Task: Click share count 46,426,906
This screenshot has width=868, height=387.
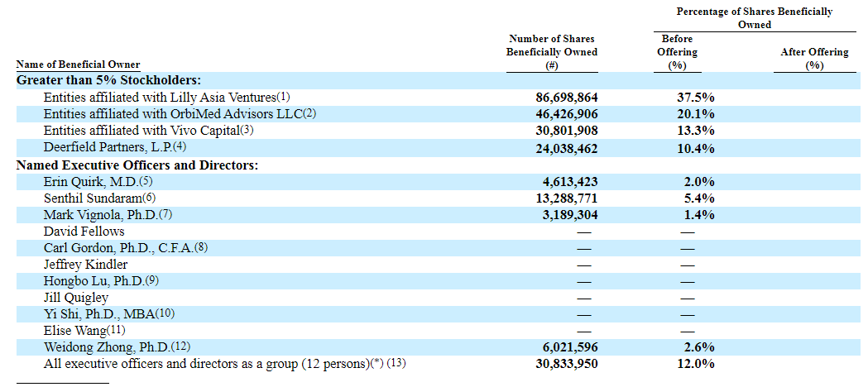Action: 567,115
